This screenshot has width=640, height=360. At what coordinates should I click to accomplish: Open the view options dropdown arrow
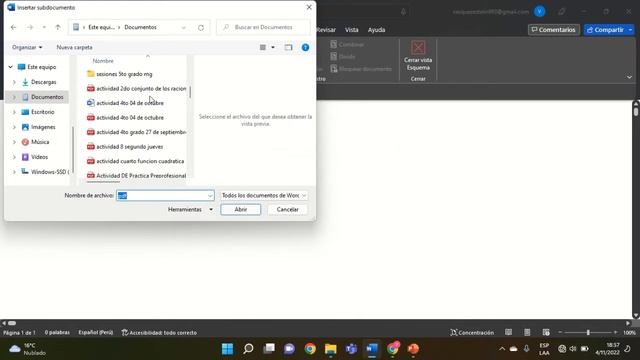(273, 47)
